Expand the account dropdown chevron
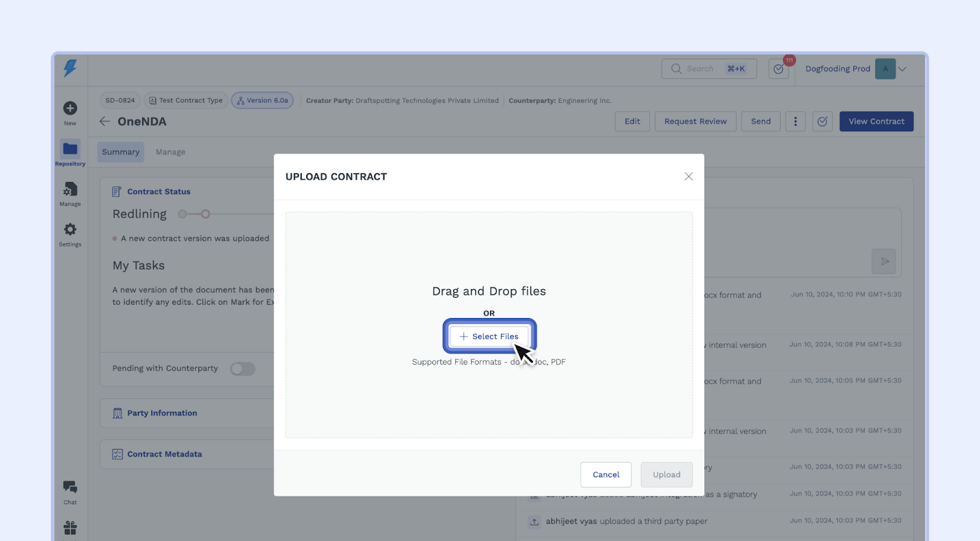The height and width of the screenshot is (541, 980). coord(902,69)
